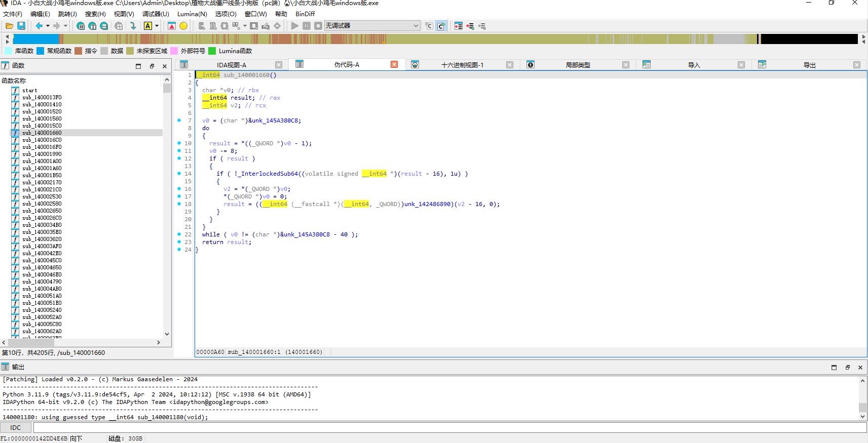The height and width of the screenshot is (443, 868).
Task: Switch to the 十六进制视图-1 hex view tab
Action: pyautogui.click(x=462, y=65)
